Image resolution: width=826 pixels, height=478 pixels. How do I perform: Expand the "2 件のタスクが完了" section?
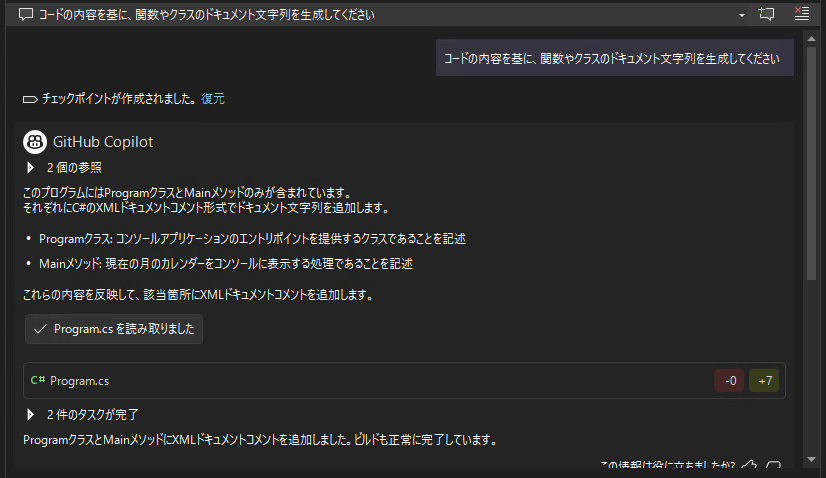point(31,414)
